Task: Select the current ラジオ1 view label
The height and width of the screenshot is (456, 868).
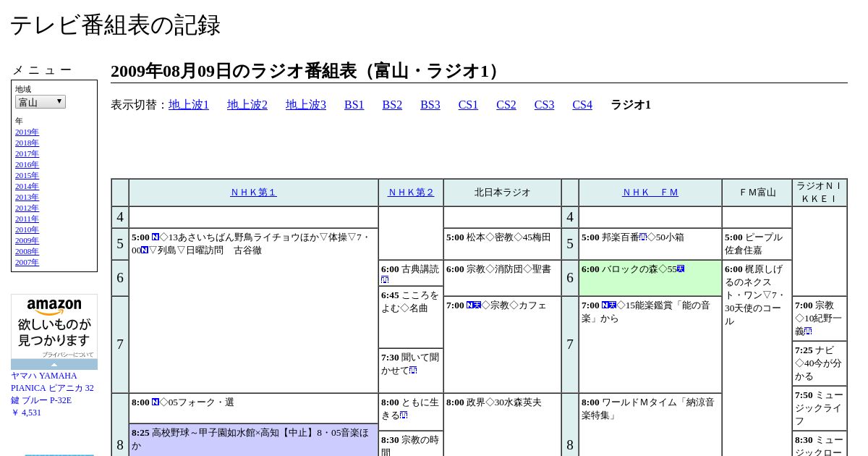Action: 631,105
